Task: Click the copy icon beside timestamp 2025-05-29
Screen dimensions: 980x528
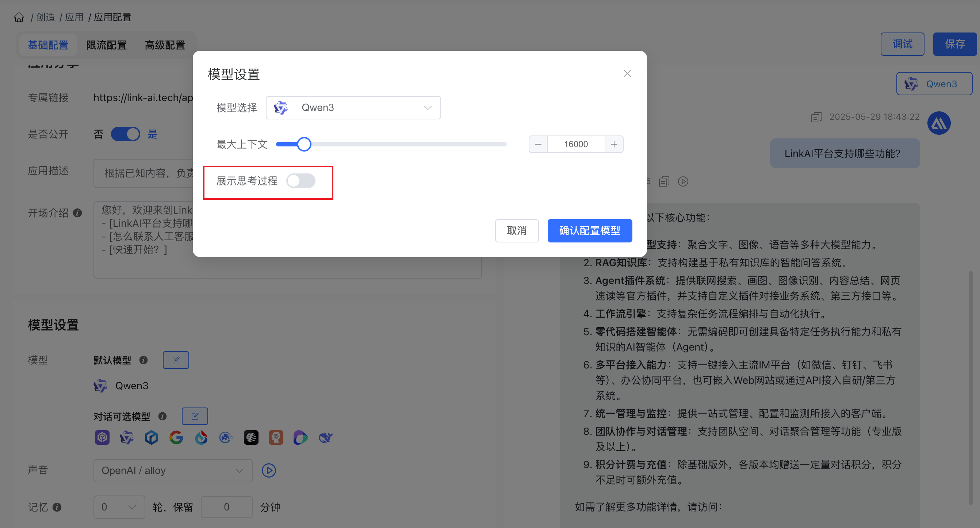Action: point(816,117)
